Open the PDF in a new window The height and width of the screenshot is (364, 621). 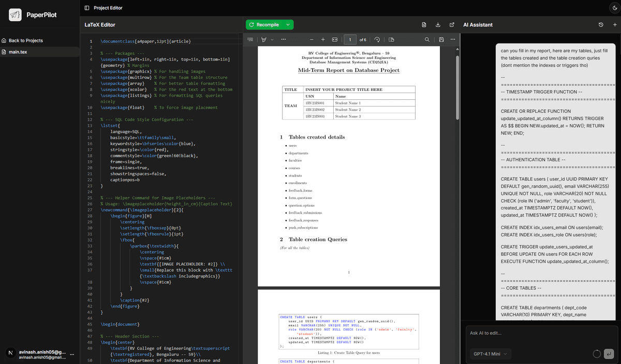[x=452, y=24]
